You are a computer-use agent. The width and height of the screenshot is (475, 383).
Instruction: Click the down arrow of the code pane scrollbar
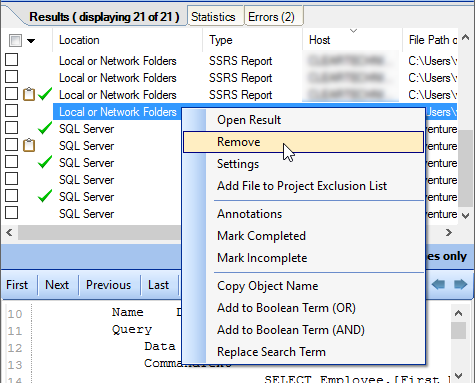click(459, 376)
